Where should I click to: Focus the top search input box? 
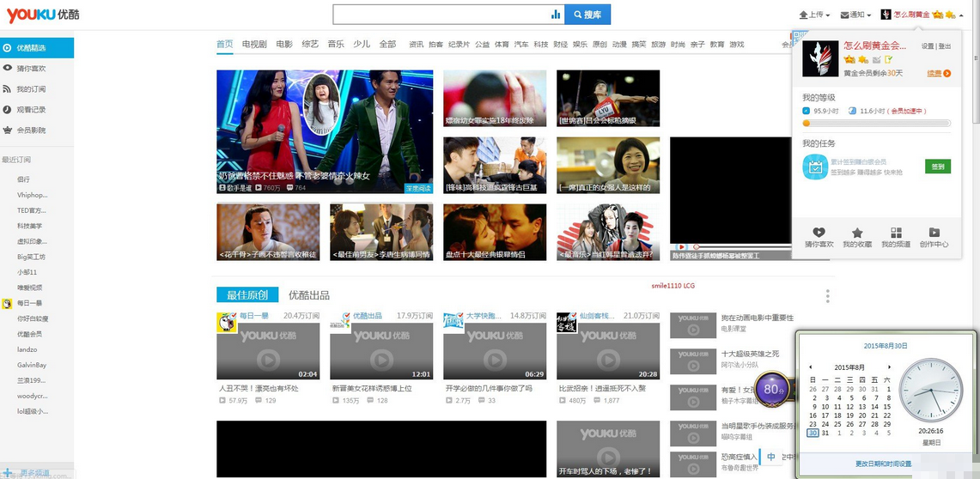(441, 15)
